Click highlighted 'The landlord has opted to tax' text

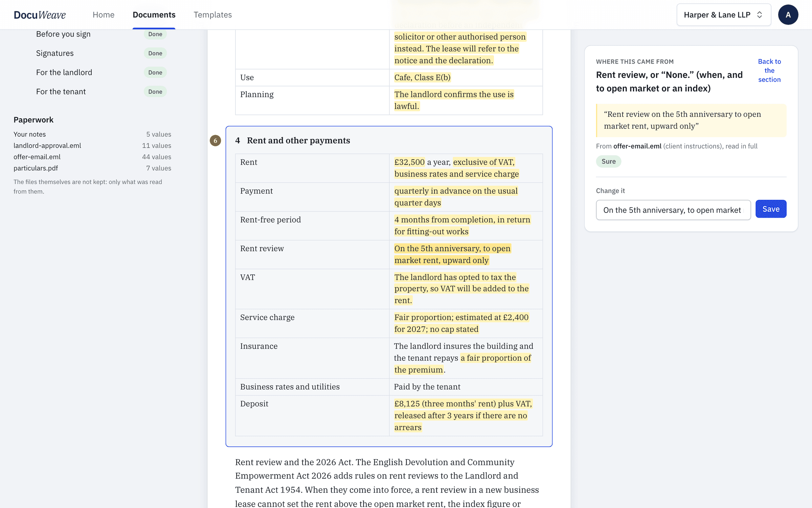(x=461, y=289)
